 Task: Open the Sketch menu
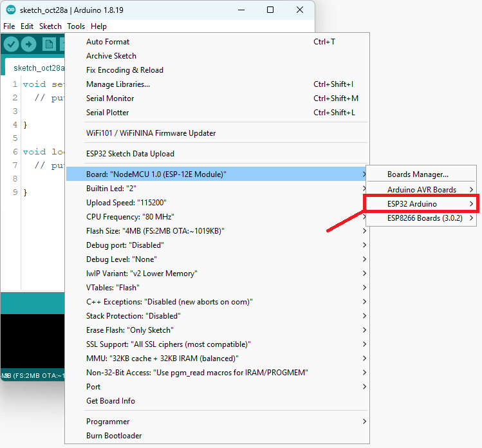[50, 26]
